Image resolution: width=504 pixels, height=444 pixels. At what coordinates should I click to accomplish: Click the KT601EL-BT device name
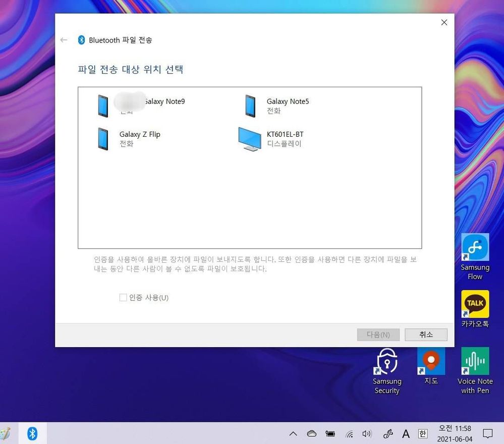[x=285, y=134]
